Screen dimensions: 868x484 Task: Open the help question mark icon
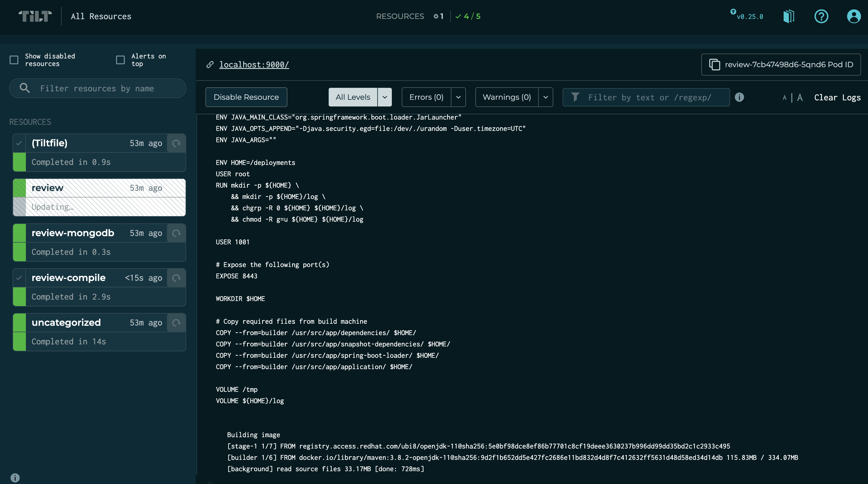click(x=821, y=16)
